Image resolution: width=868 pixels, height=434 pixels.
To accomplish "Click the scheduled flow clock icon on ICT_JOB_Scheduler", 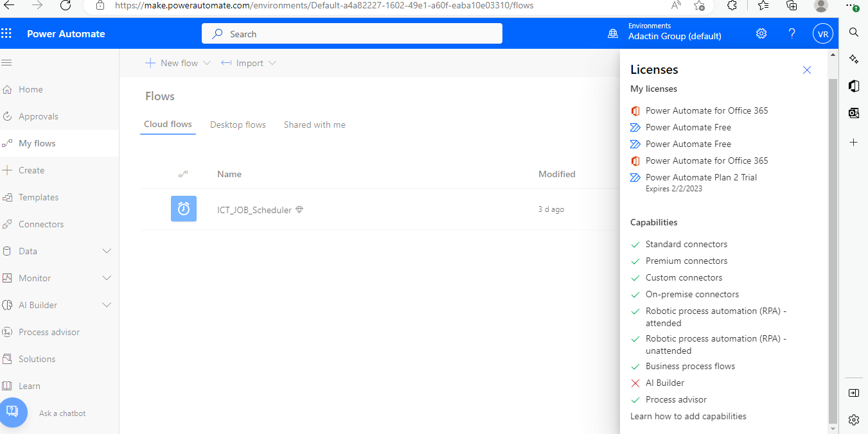I will [x=184, y=209].
